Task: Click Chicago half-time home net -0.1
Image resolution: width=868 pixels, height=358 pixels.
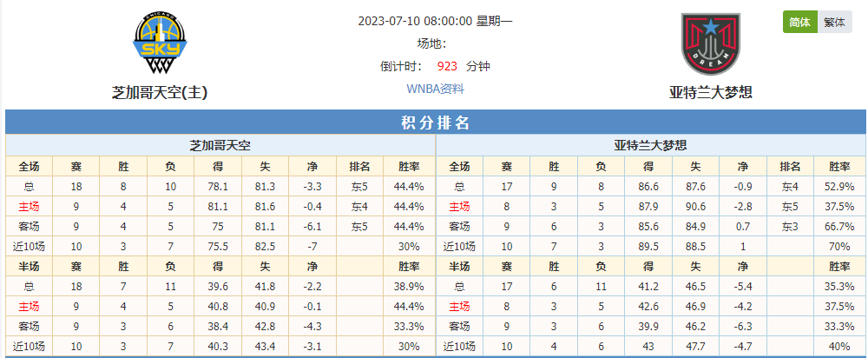Action: coord(312,307)
